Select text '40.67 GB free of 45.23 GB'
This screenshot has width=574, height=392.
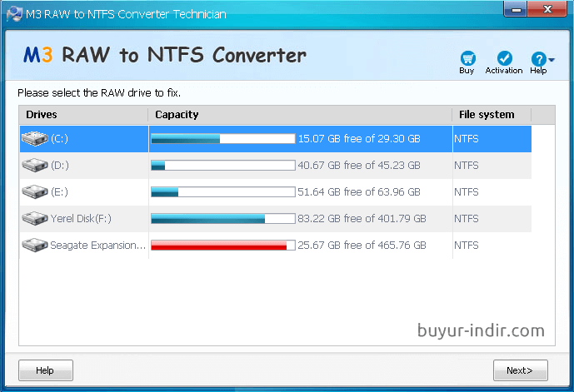click(359, 166)
